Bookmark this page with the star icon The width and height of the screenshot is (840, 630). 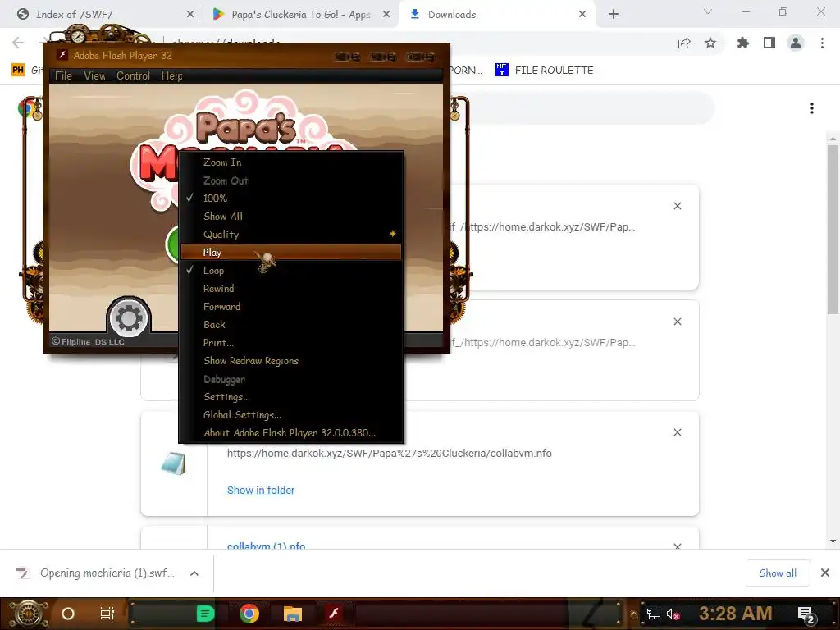click(710, 43)
